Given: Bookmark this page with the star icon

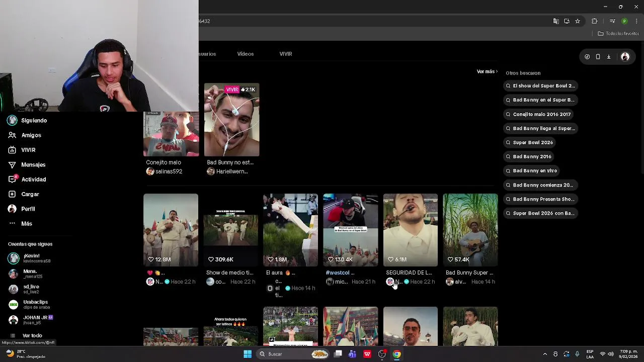Looking at the screenshot, I should tap(578, 21).
